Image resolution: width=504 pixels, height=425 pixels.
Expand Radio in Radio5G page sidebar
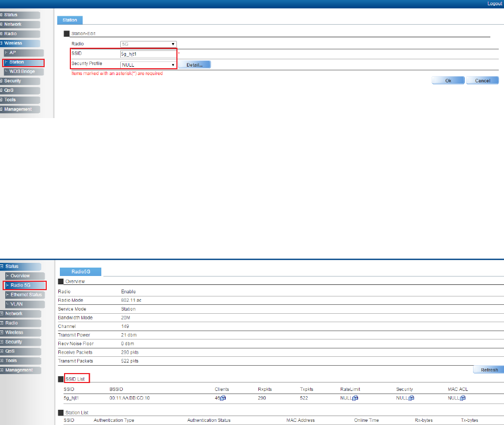pos(20,323)
